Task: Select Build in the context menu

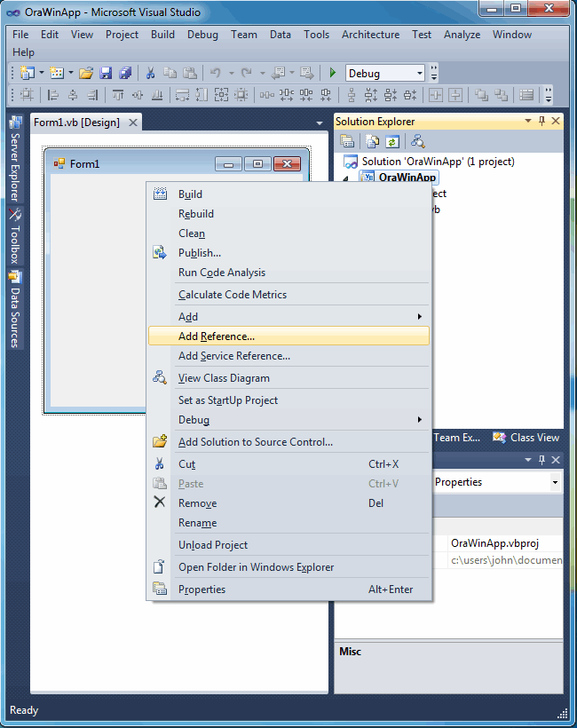Action: pyautogui.click(x=288, y=194)
